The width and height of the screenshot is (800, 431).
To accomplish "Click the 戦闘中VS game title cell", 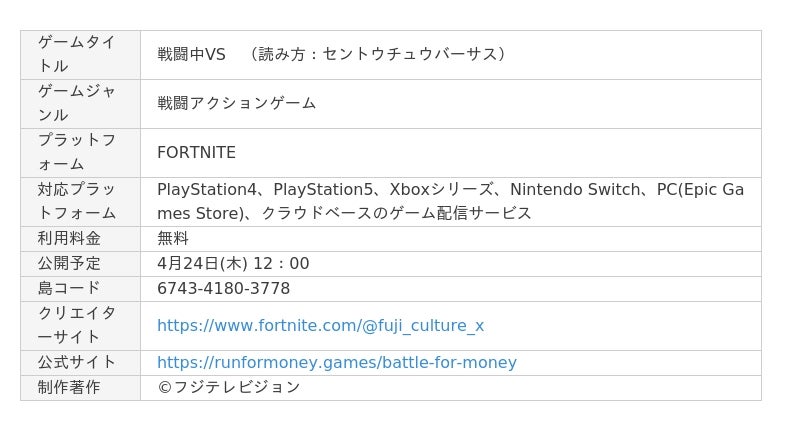I will [451, 55].
